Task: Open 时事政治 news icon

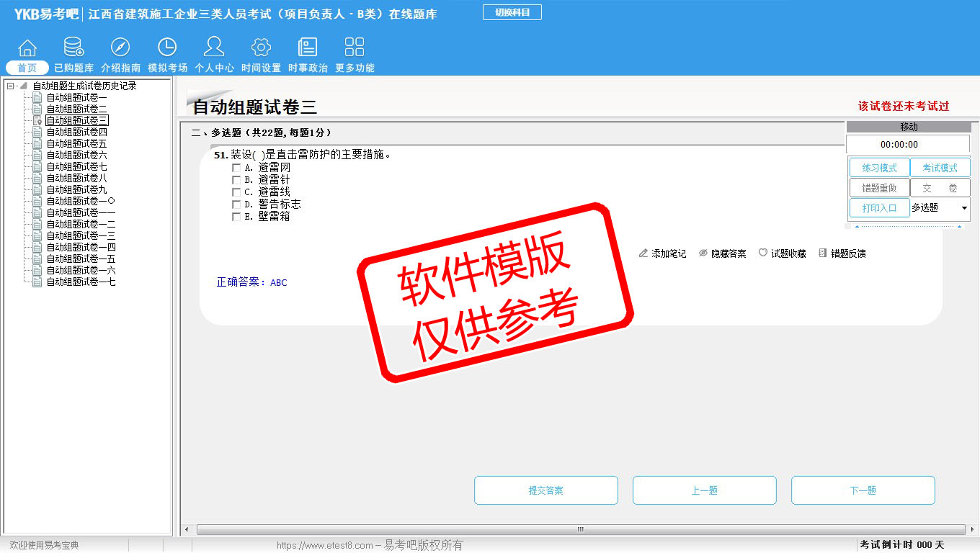Action: pos(308,48)
